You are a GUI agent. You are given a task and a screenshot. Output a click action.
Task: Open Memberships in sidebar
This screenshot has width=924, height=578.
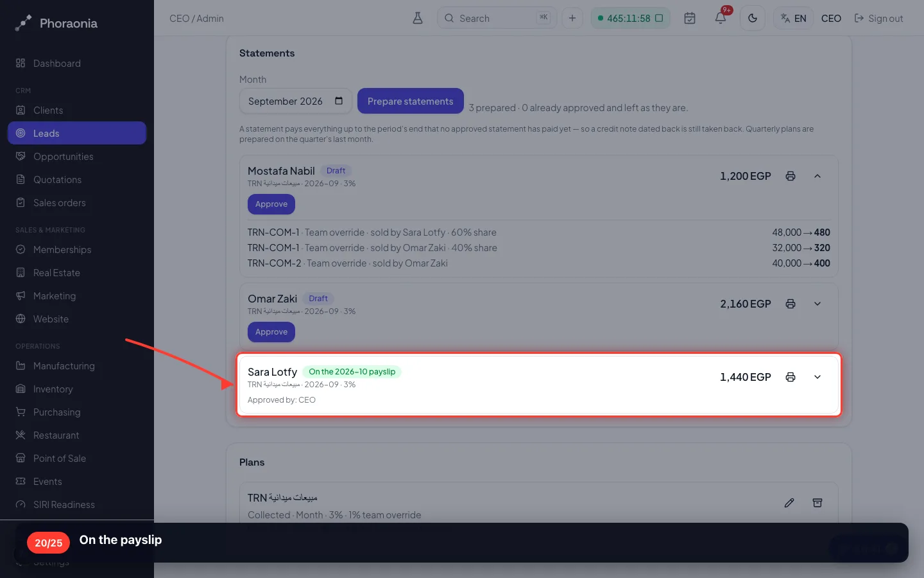coord(77,250)
